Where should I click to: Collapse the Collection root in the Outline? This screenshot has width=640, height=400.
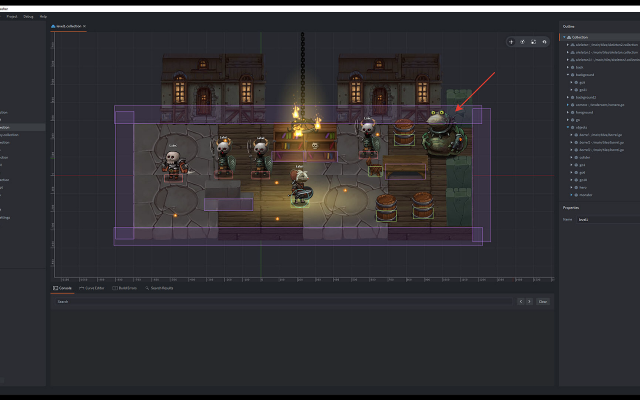(x=564, y=37)
